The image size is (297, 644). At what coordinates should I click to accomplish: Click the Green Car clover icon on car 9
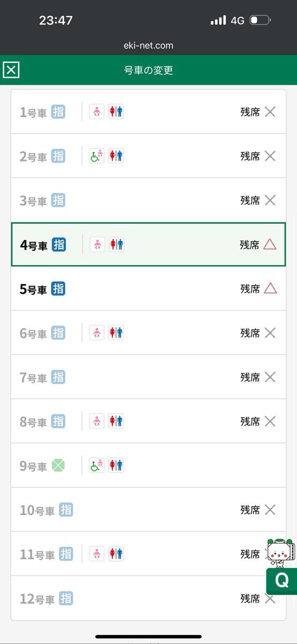[x=58, y=465]
